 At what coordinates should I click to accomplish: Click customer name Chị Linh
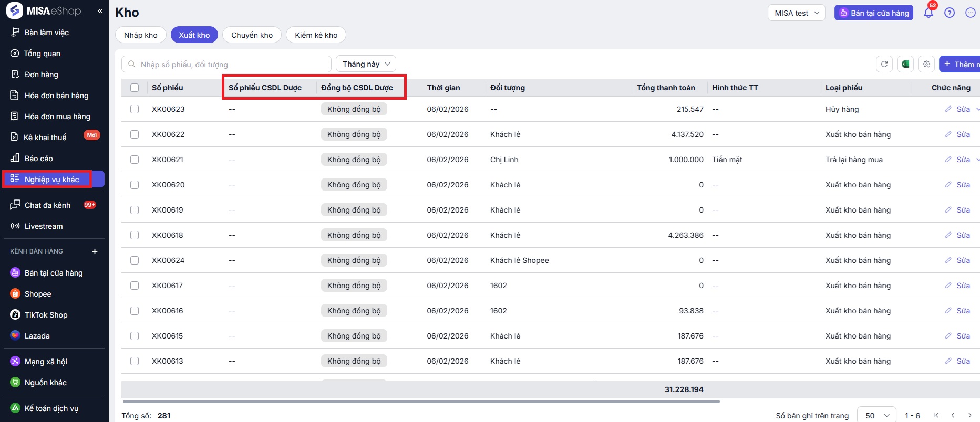(504, 160)
